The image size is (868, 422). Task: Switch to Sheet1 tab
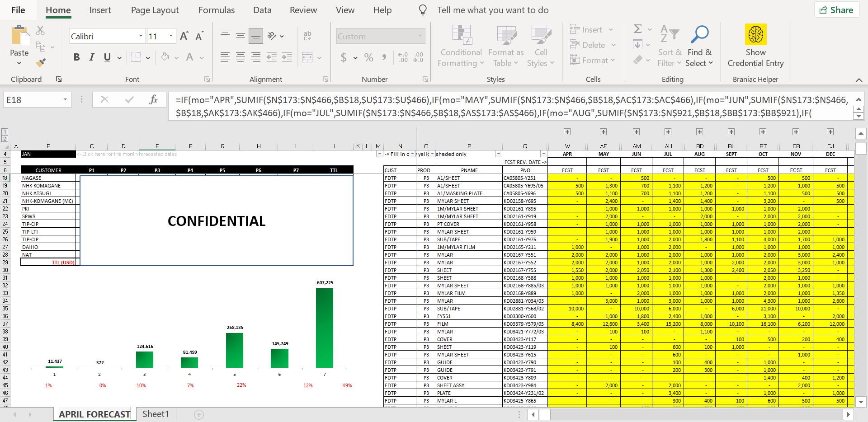tap(156, 414)
